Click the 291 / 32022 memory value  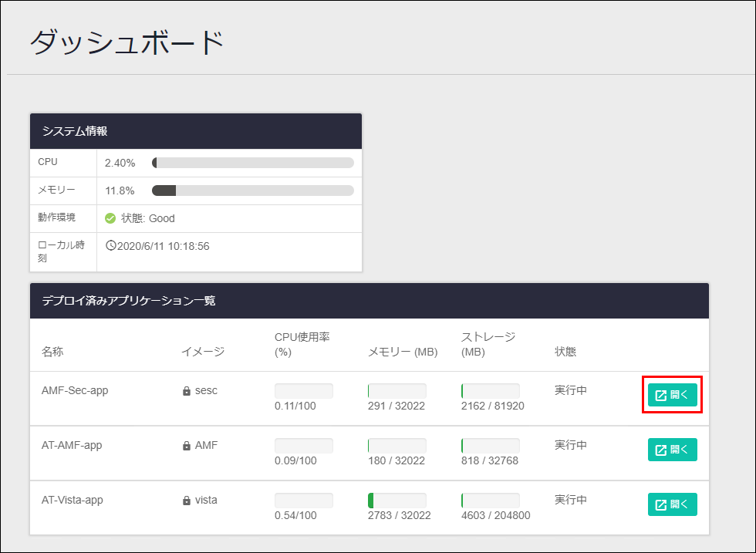[x=397, y=406]
